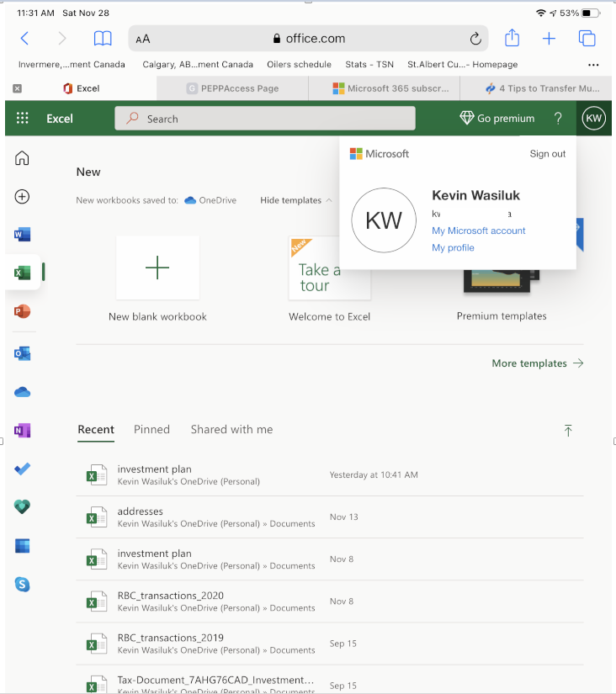The image size is (616, 694).
Task: Go to Office Home in sidebar
Action: pyautogui.click(x=22, y=158)
